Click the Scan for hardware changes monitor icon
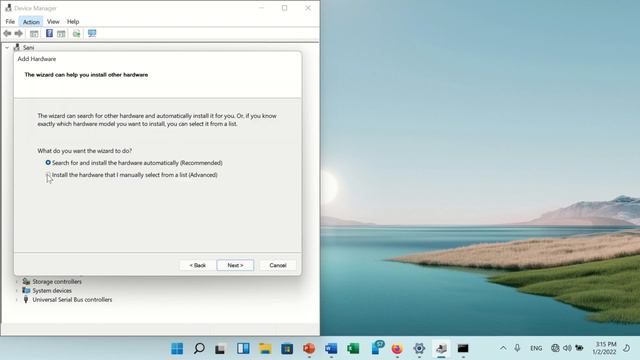Screen dimensions: 640x360 [x=92, y=33]
